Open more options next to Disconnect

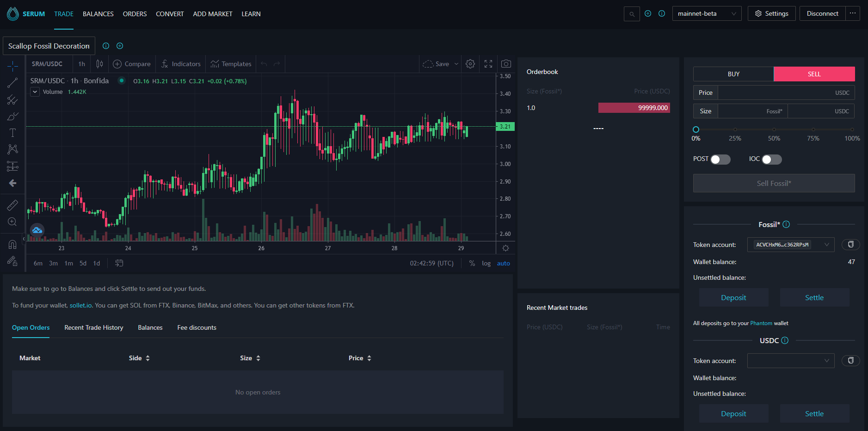tap(853, 13)
